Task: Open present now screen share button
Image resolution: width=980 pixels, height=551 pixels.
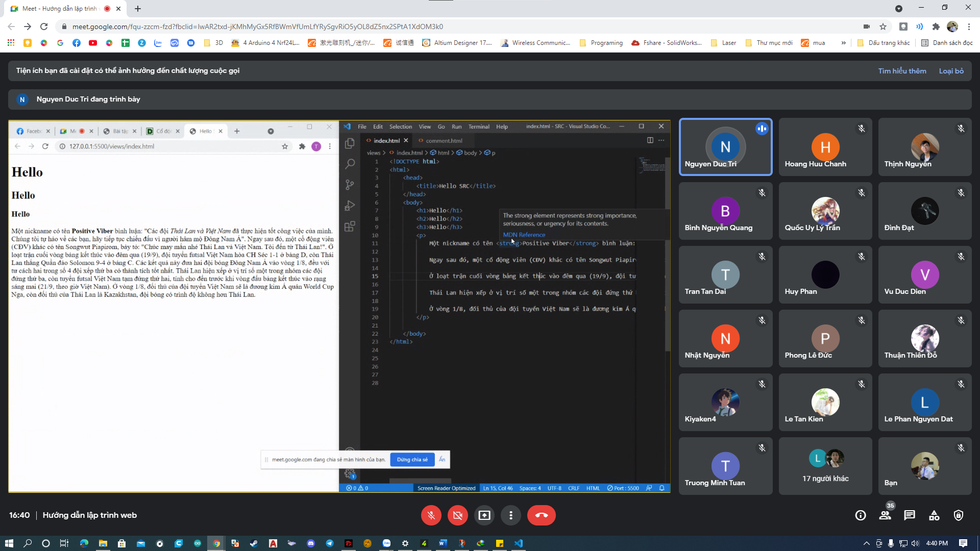Action: [484, 515]
